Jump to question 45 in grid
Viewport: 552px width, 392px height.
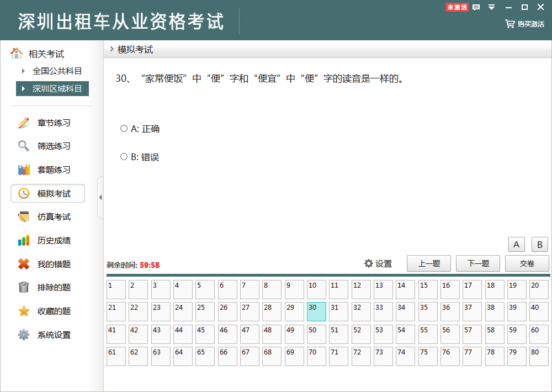205,334
